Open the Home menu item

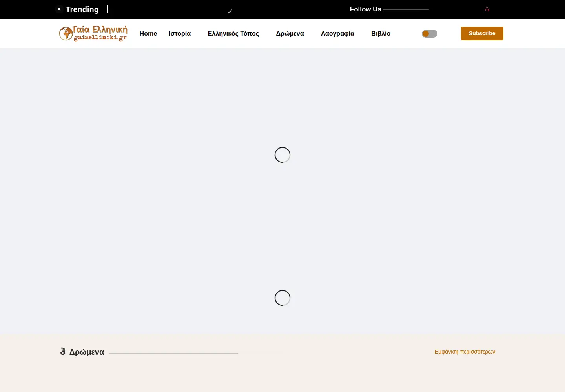[148, 34]
